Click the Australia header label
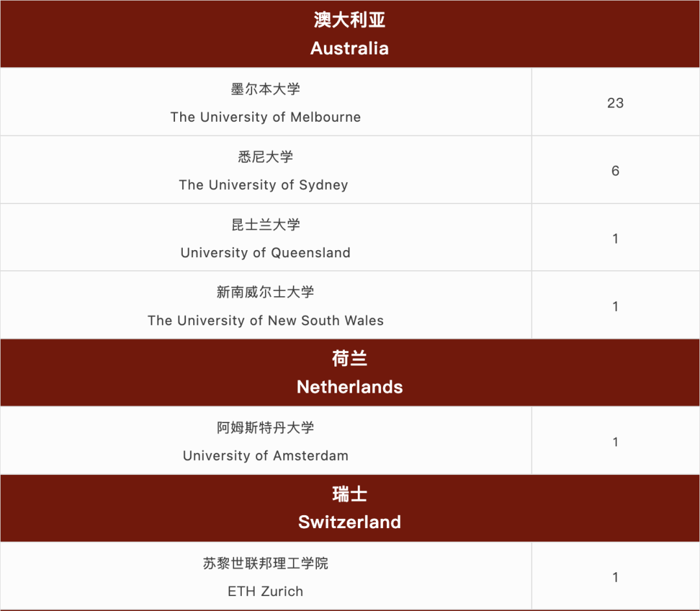Viewport: 700px width, 611px height. point(349,48)
